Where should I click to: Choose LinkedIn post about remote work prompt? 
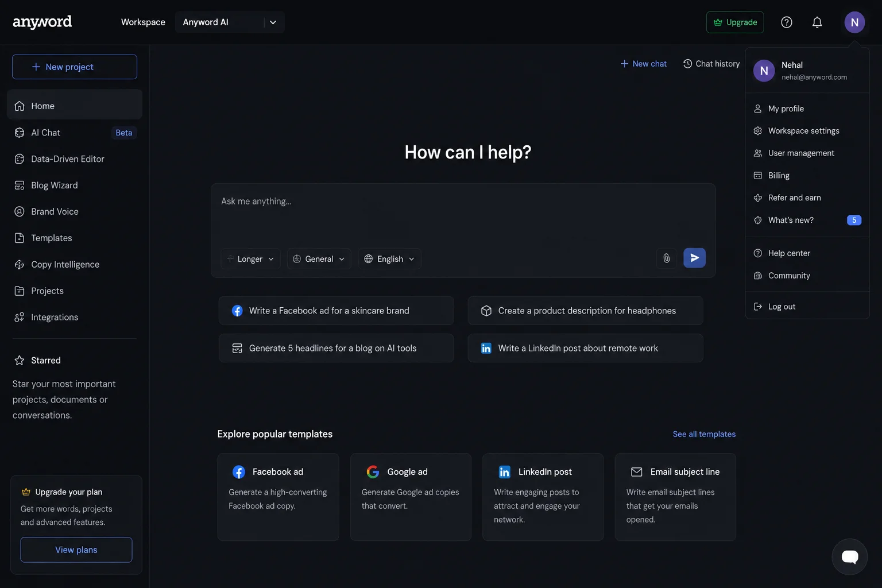pos(586,348)
